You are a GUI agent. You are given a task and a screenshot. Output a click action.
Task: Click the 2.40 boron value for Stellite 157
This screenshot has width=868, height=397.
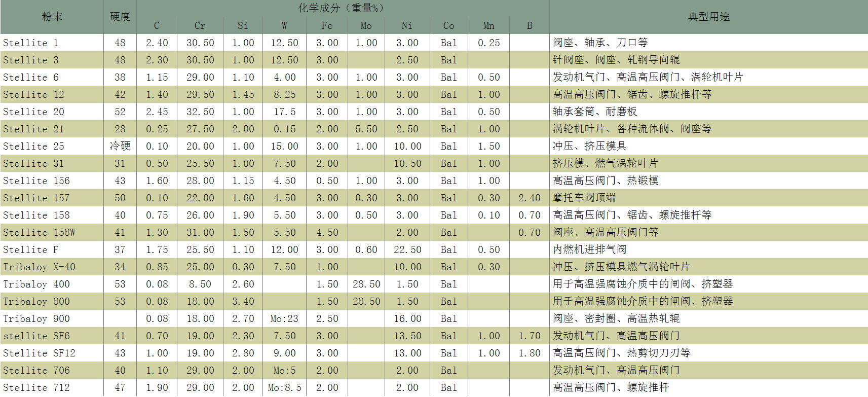tap(530, 198)
